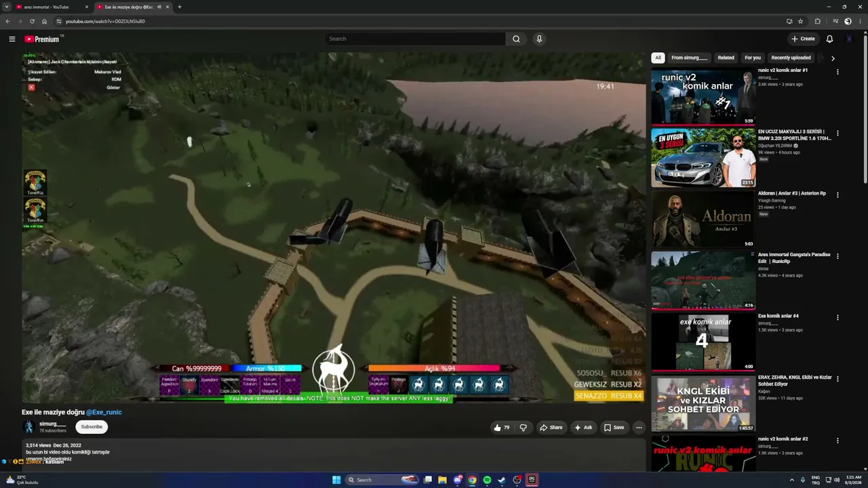Show more filter chips with right arrow
868x488 pixels.
[x=833, y=58]
